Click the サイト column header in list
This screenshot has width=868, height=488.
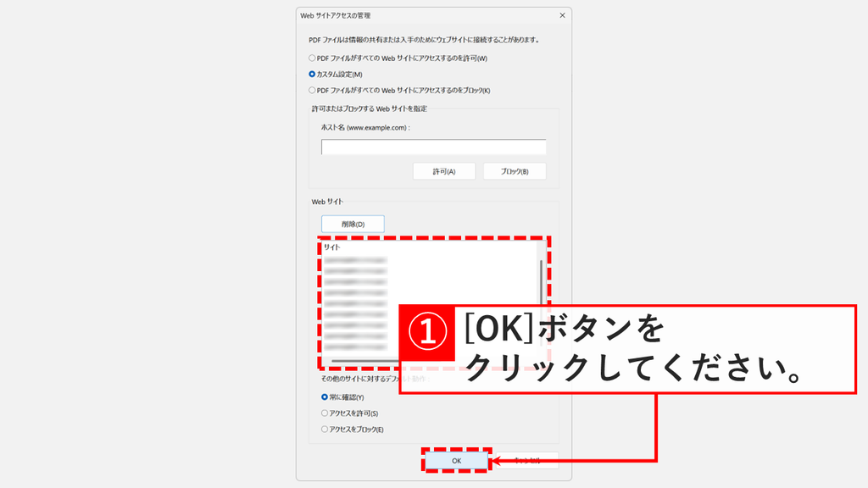tap(332, 247)
